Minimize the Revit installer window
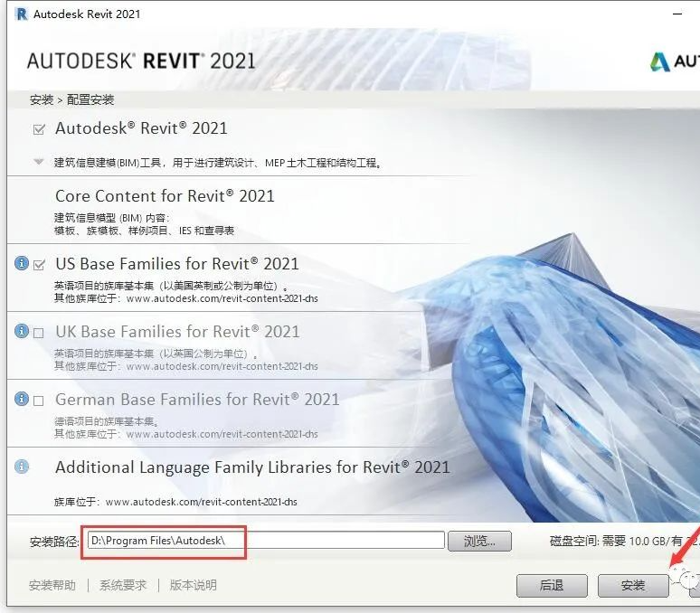The image size is (700, 613). tap(677, 14)
